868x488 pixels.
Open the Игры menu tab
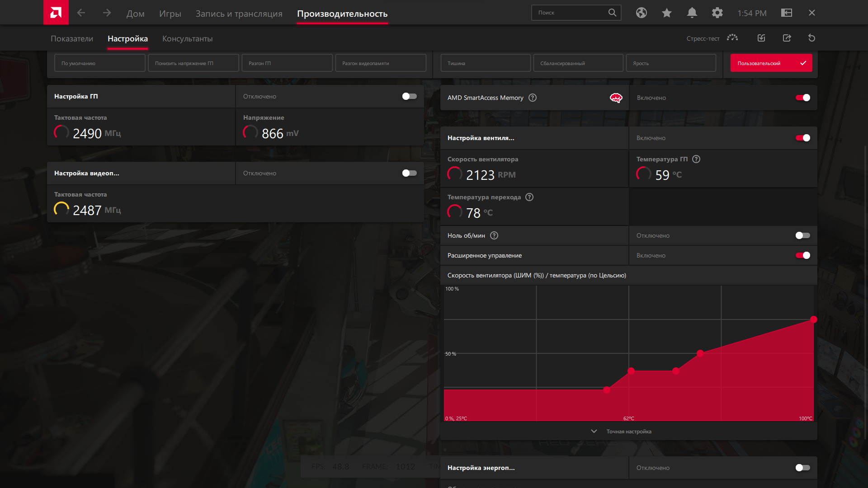pos(170,14)
